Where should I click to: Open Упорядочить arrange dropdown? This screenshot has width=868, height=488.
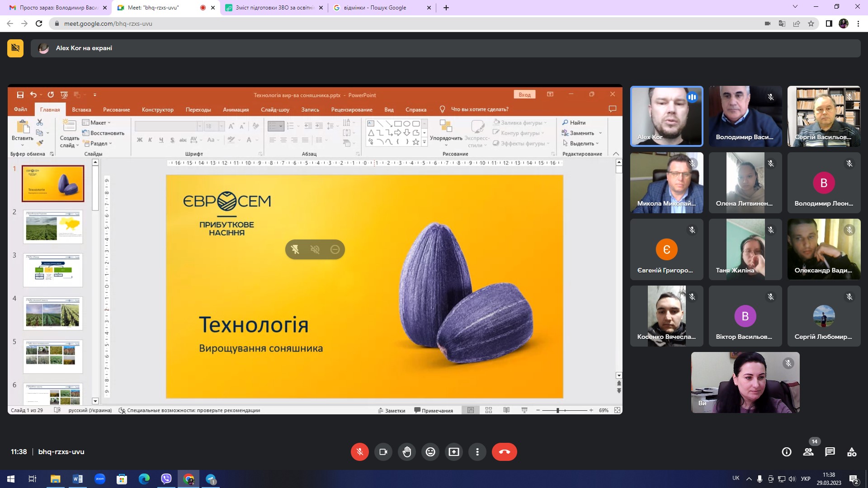pos(446,133)
